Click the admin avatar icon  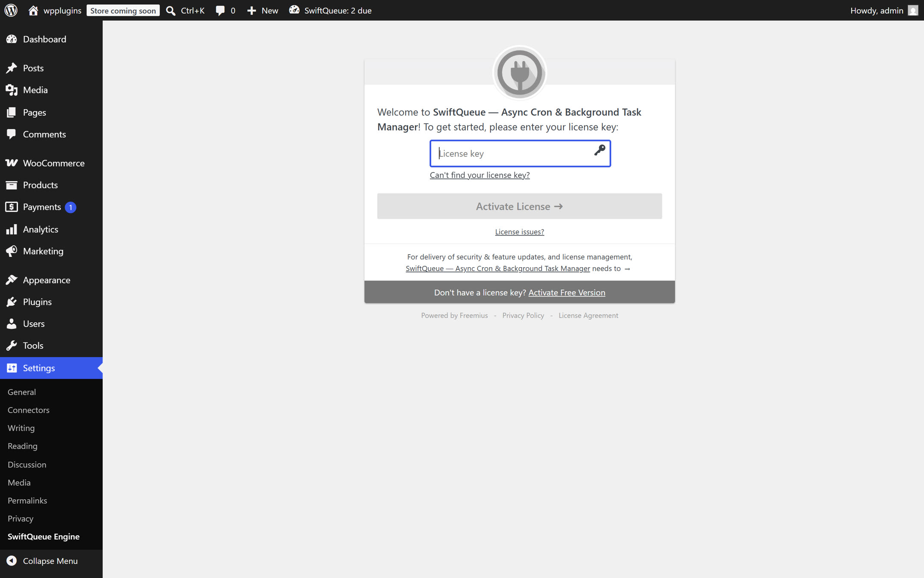coord(913,10)
